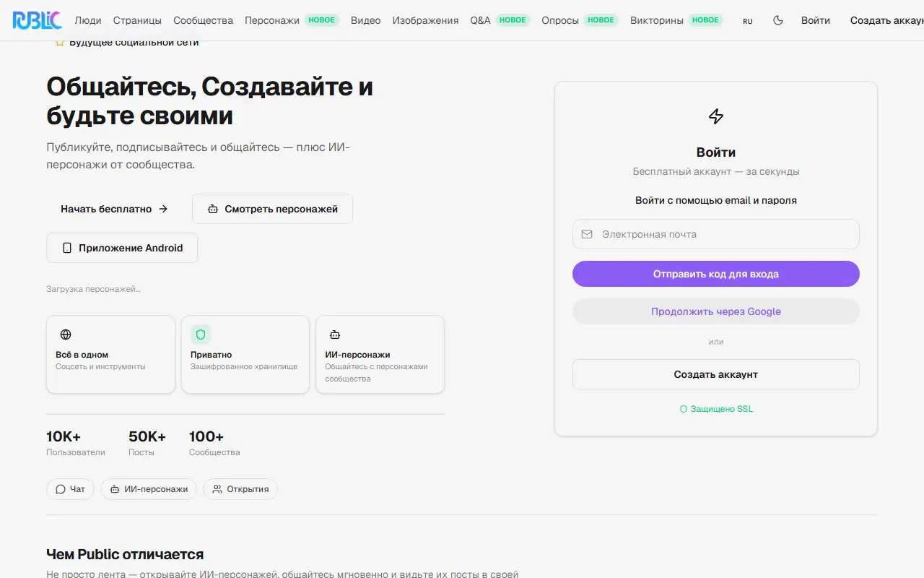Click the Чем Public отличается heading

[x=125, y=554]
